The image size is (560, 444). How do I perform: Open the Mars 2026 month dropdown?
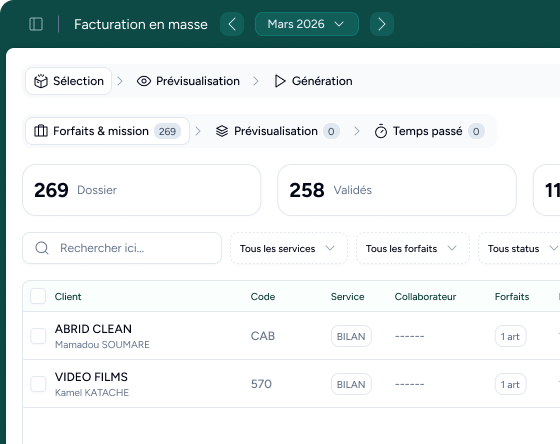point(307,24)
